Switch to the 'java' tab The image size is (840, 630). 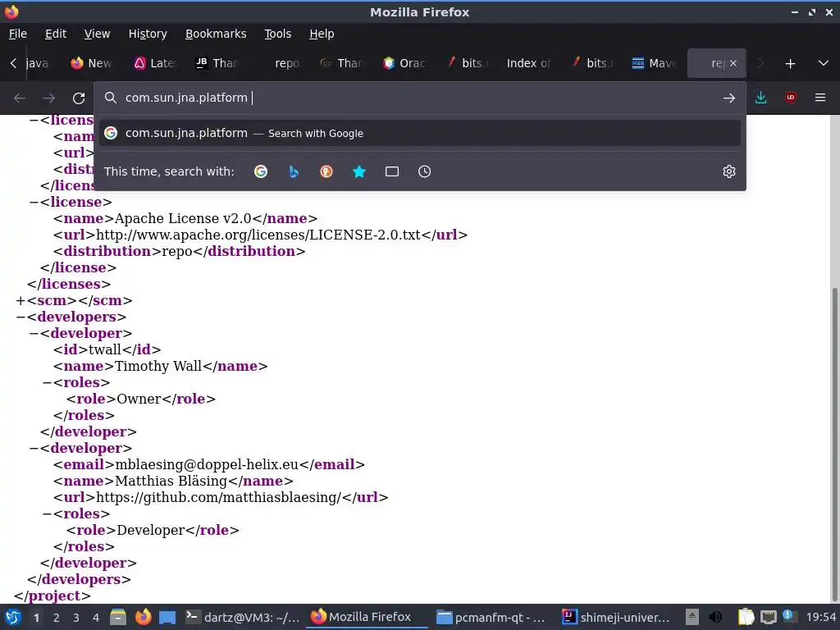[37, 63]
